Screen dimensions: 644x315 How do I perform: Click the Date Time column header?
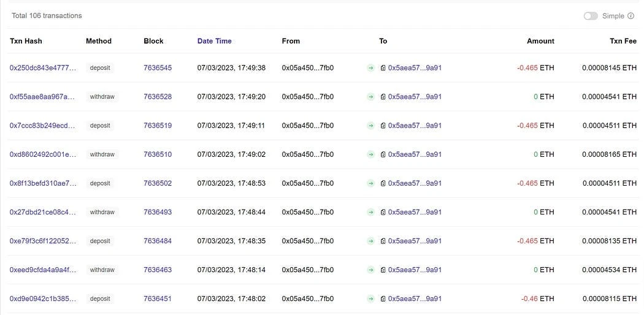click(x=214, y=41)
